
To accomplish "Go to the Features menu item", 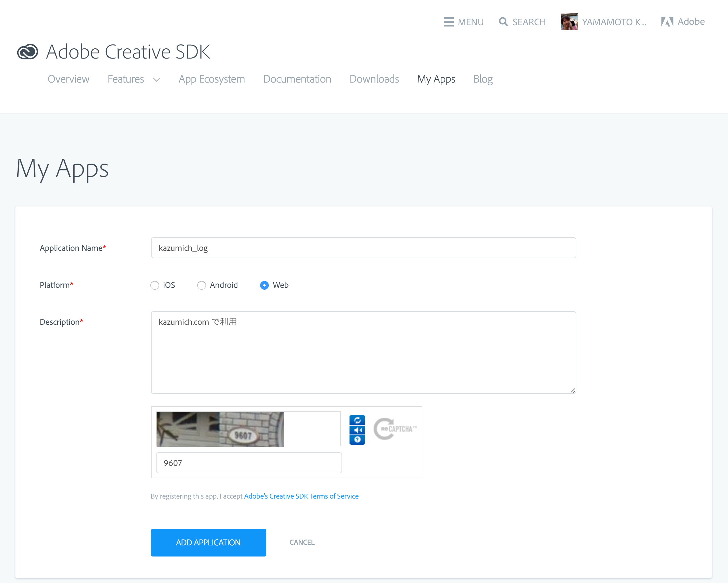I will coord(126,79).
